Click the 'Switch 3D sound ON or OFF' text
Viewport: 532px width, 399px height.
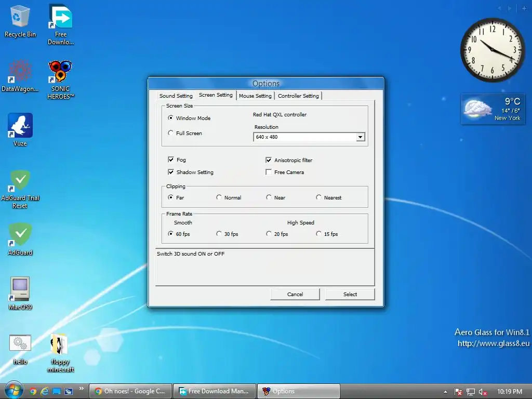191,254
